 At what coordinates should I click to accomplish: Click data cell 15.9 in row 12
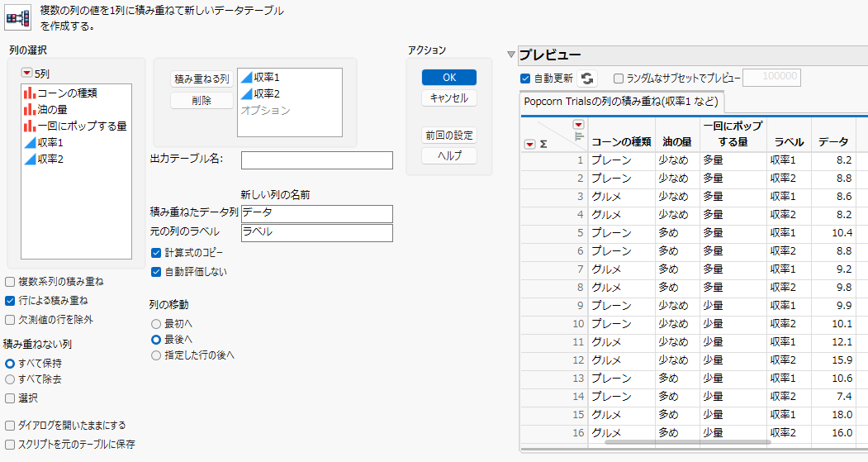point(833,360)
